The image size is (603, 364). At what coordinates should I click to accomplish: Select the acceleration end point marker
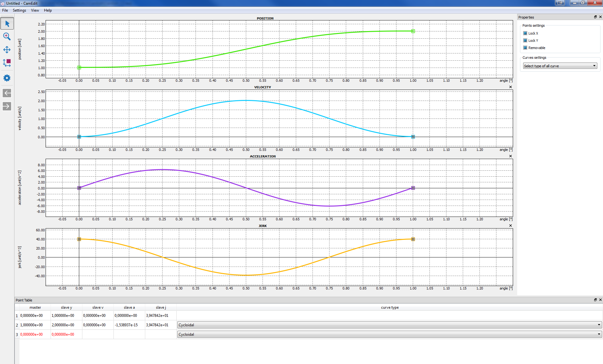(x=413, y=188)
